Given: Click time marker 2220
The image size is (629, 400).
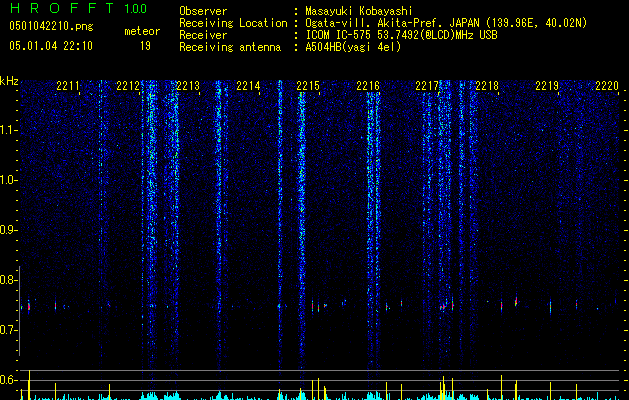Looking at the screenshot, I should [x=607, y=86].
